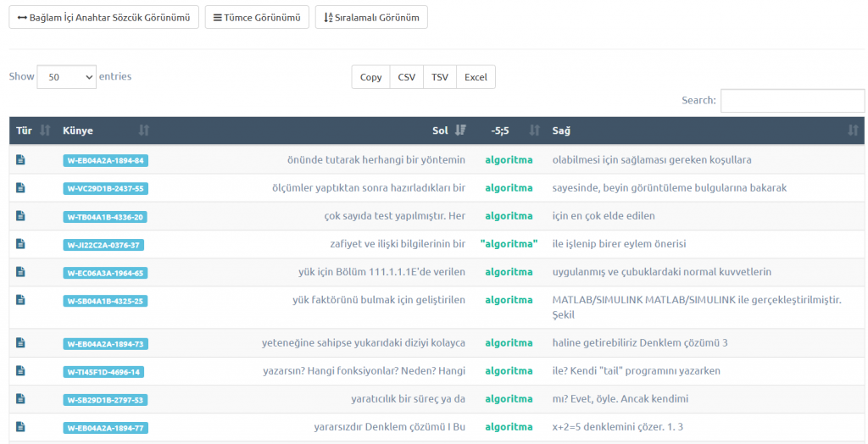The image size is (868, 444).
Task: Open the W-EC06A3A-1964-65 record badge
Action: [105, 273]
